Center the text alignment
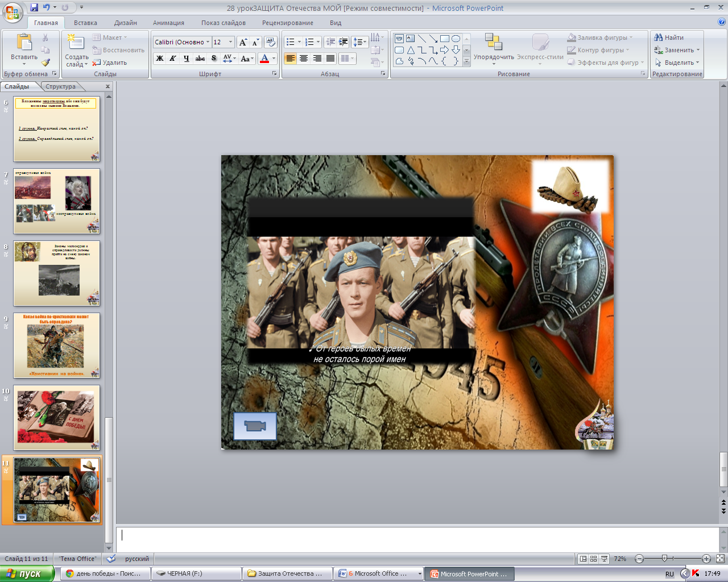 (304, 58)
